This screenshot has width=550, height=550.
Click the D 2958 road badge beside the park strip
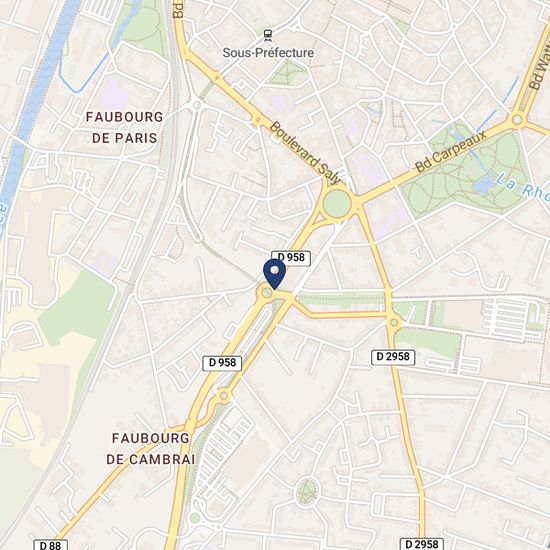[x=393, y=357]
